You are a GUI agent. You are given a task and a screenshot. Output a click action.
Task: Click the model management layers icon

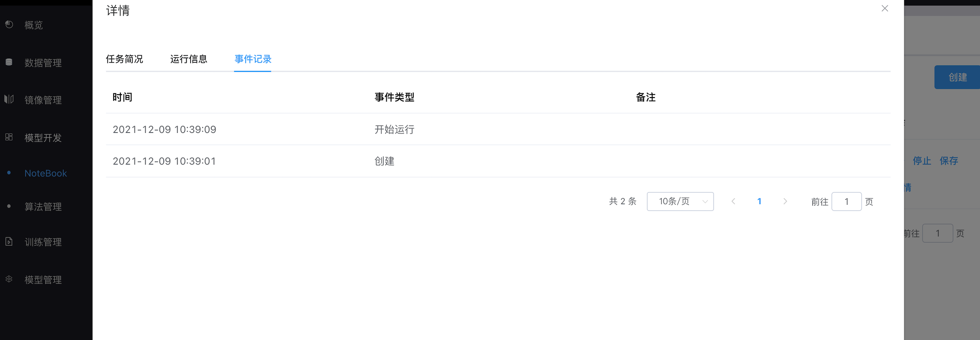coord(9,279)
